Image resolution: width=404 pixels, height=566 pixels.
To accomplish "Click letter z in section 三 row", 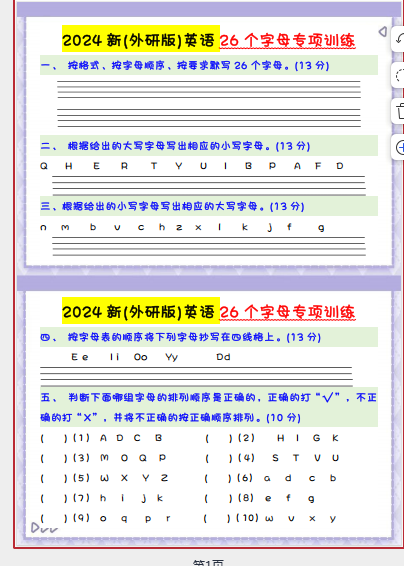I will (179, 227).
